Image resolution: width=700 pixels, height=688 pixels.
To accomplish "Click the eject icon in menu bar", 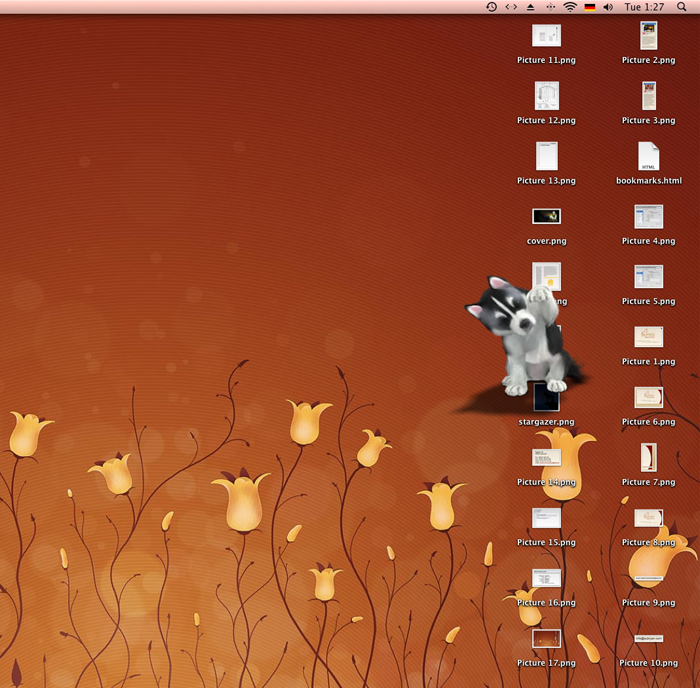I will [x=530, y=7].
